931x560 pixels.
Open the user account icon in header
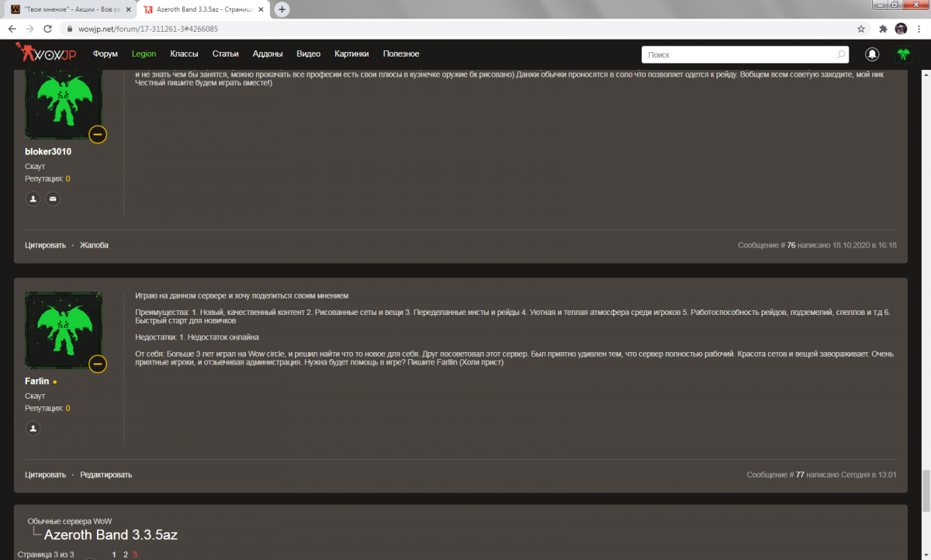click(873, 54)
